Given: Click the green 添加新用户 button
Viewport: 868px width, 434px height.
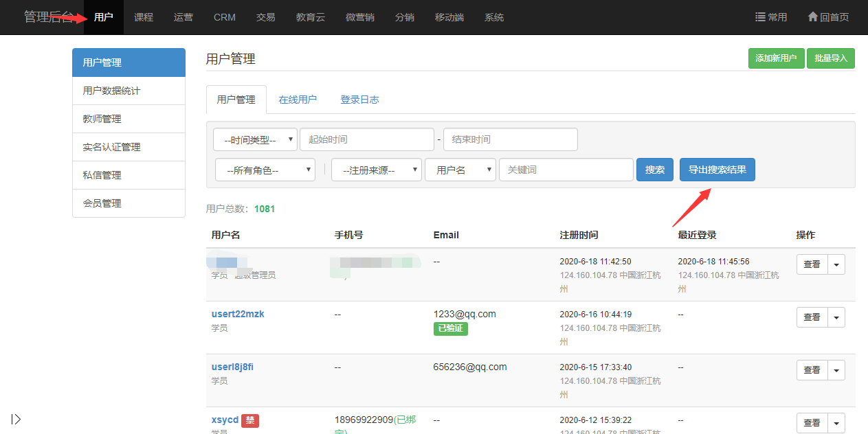Looking at the screenshot, I should tap(776, 58).
